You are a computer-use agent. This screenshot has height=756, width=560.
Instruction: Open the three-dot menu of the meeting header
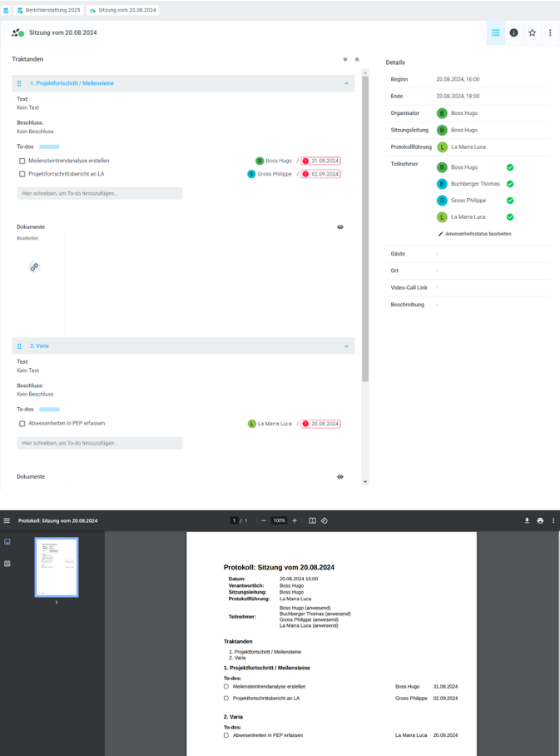click(550, 33)
